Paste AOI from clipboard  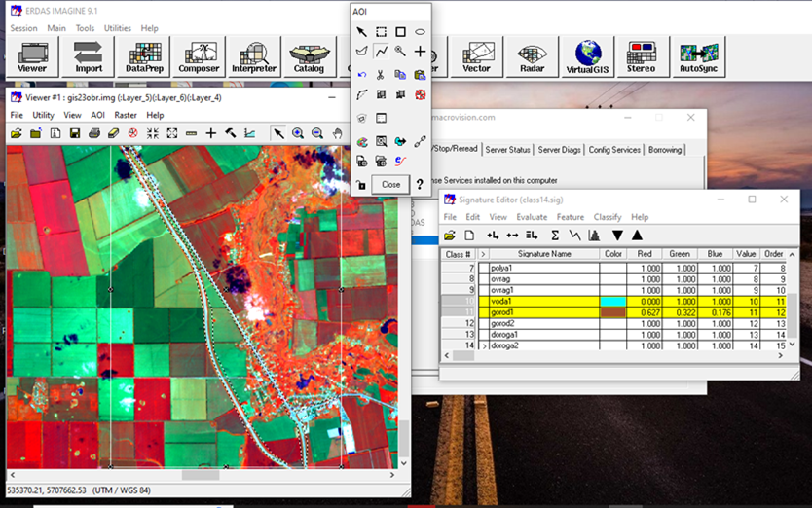(420, 75)
